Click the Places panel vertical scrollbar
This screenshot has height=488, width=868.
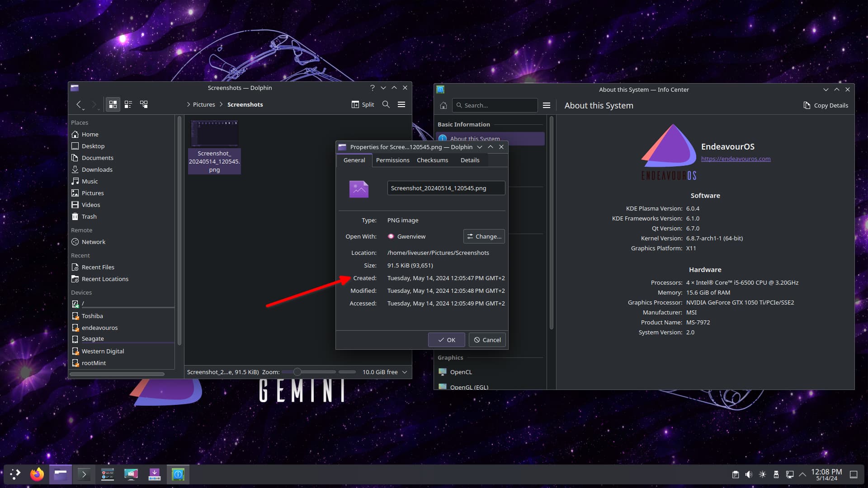pyautogui.click(x=179, y=230)
